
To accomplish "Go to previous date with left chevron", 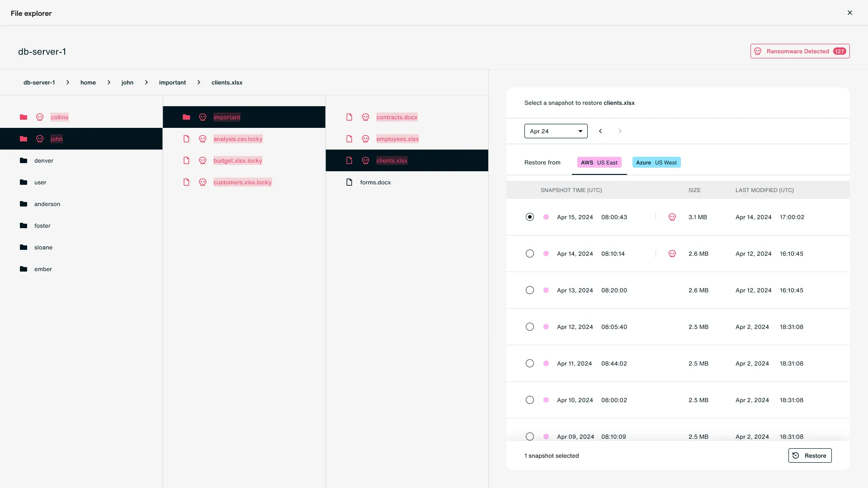I will pos(600,131).
